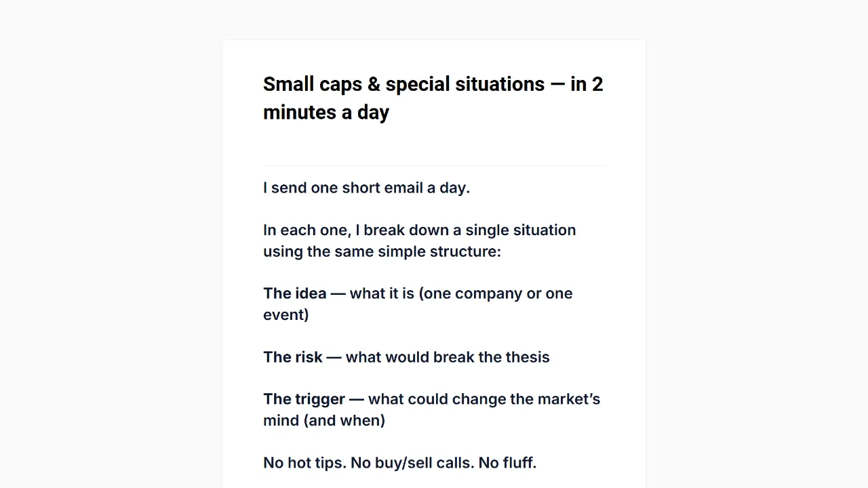Click 'minutes a day' in the headline

coord(326,113)
